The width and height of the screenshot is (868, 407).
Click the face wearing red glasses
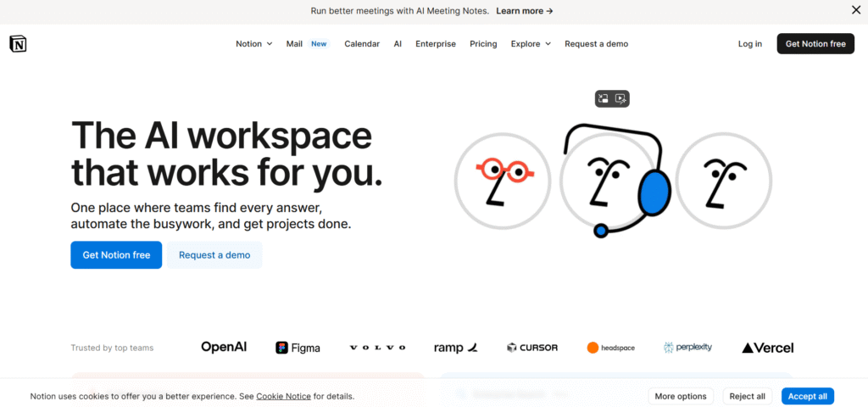503,181
